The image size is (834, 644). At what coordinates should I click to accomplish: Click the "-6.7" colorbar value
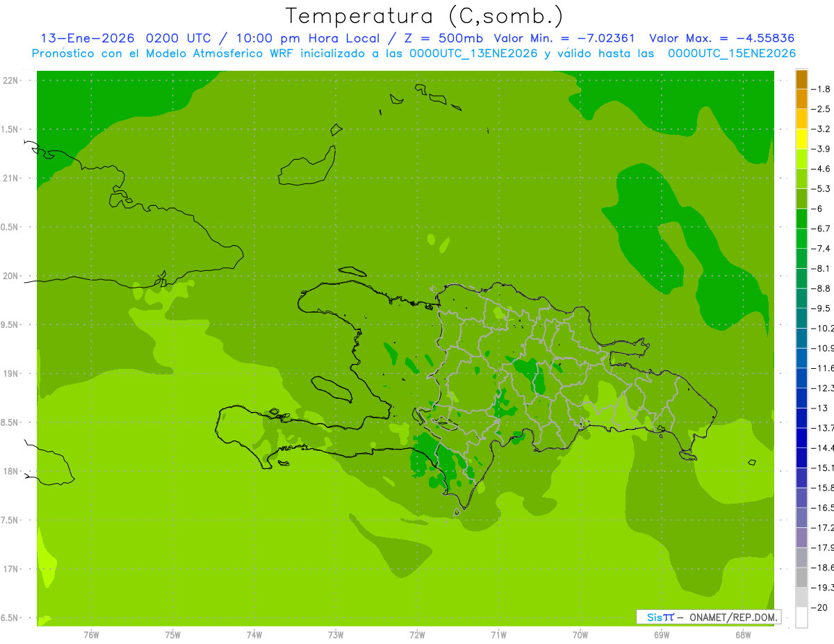821,229
